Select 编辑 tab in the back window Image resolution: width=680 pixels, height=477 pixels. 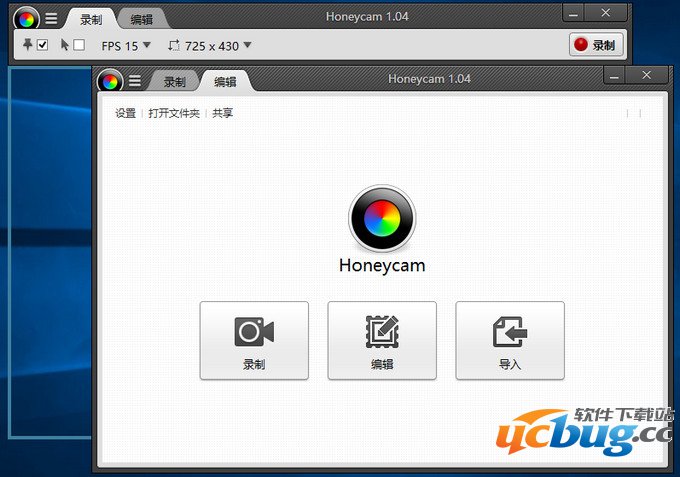click(x=142, y=19)
